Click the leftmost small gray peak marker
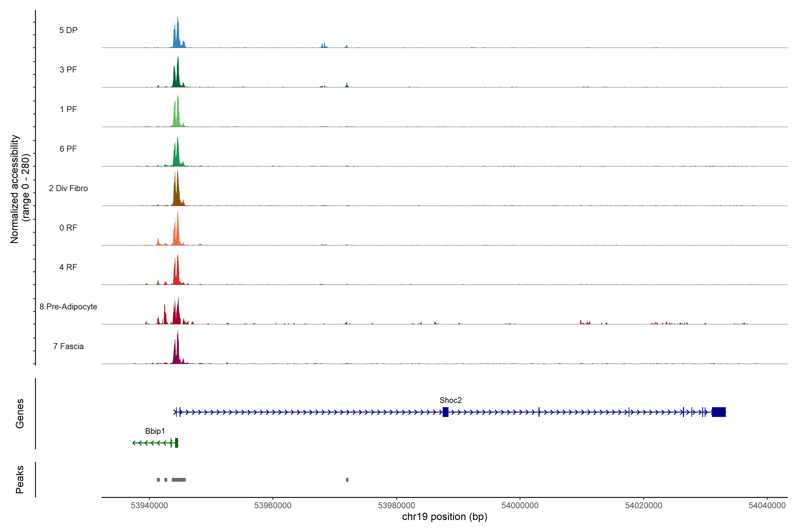 tap(158, 480)
